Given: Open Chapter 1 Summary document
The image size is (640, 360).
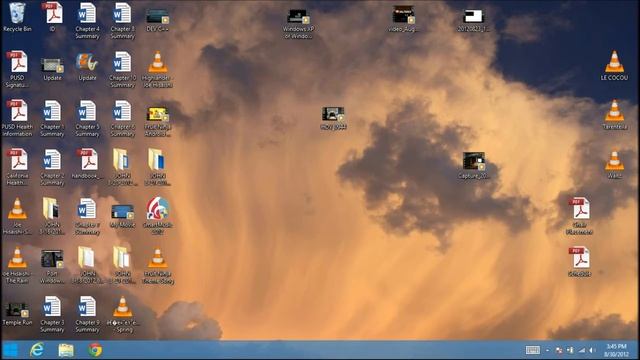Looking at the screenshot, I should [52, 118].
